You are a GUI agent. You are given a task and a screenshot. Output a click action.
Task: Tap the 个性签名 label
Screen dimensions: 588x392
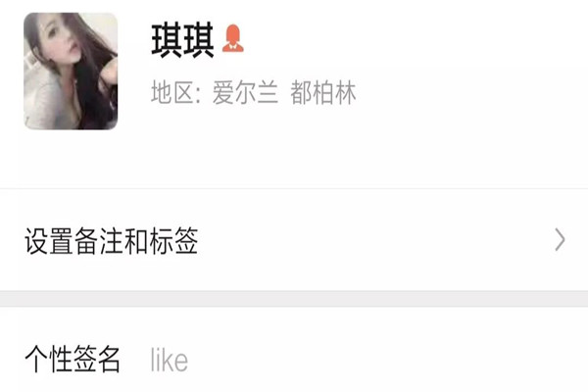pyautogui.click(x=73, y=359)
